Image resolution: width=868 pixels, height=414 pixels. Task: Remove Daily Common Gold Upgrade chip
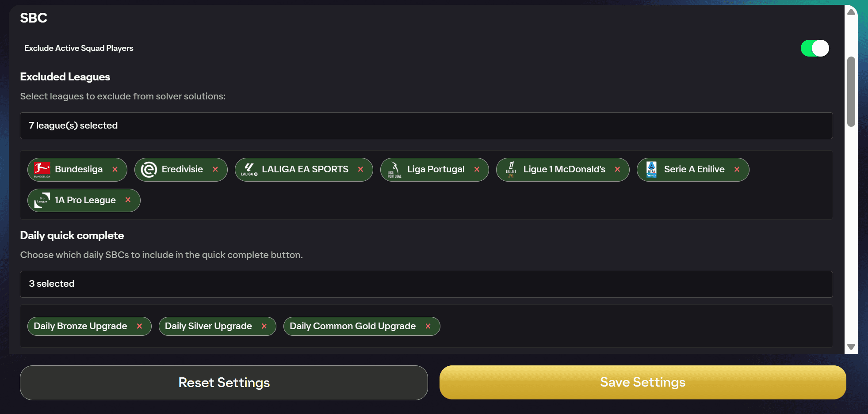(428, 326)
